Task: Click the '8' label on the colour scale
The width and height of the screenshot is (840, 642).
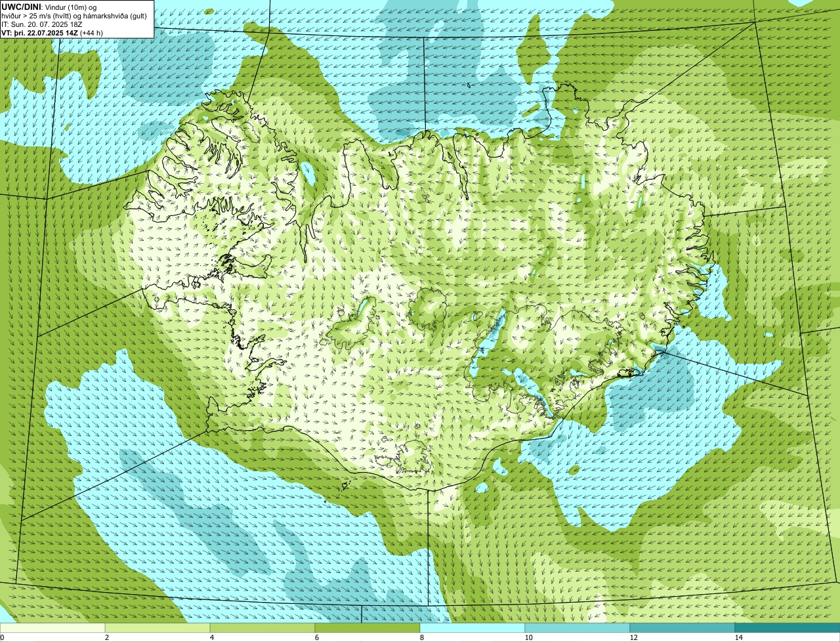Action: [422, 637]
